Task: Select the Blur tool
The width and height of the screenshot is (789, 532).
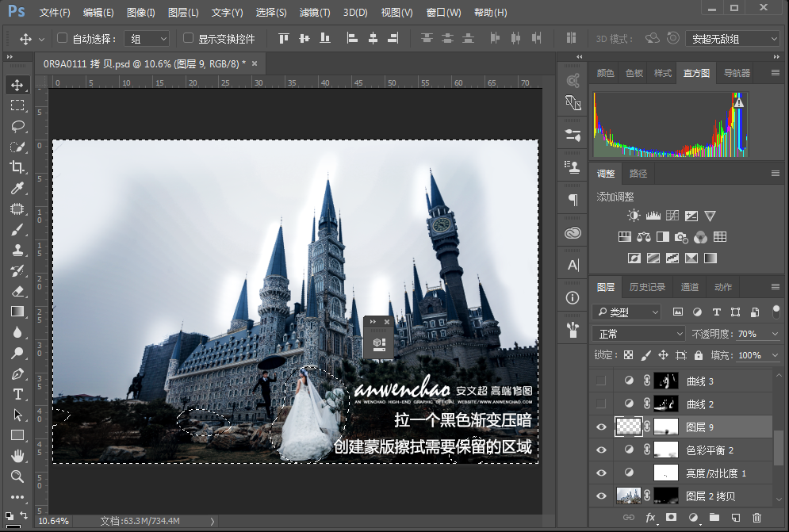Action: point(17,332)
